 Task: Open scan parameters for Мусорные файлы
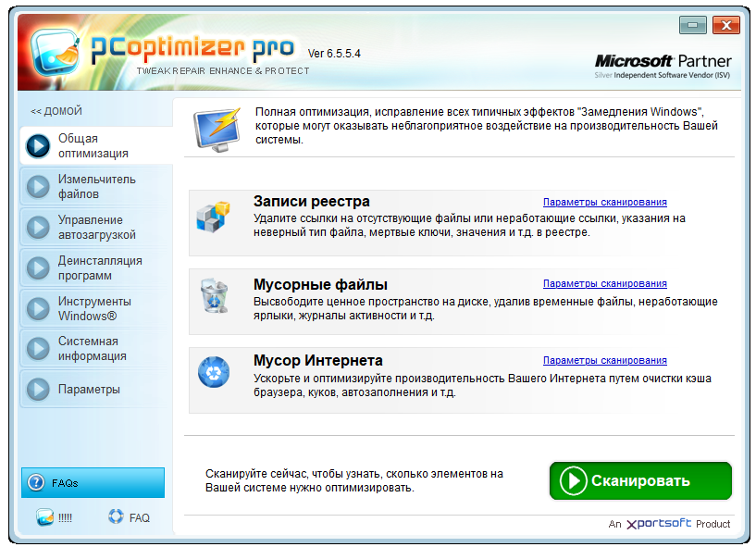tap(604, 283)
